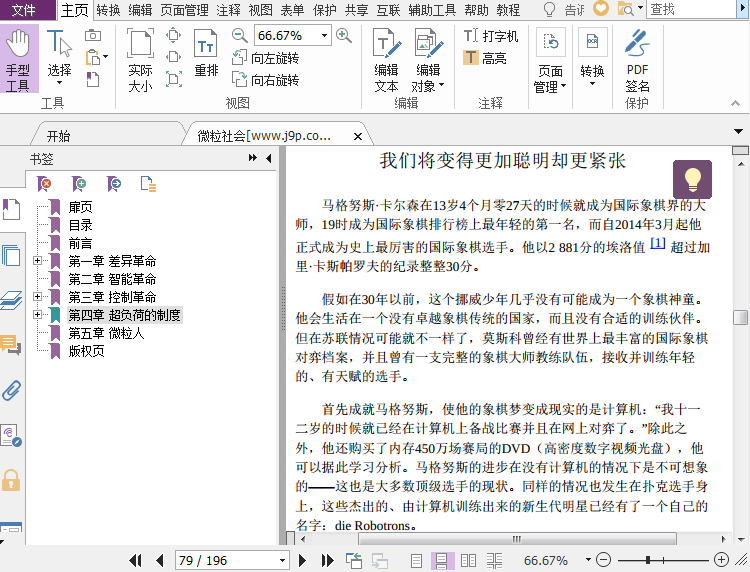This screenshot has width=750, height=572.
Task: Expand 第三章 控制革命 bookmark
Action: pos(37,297)
